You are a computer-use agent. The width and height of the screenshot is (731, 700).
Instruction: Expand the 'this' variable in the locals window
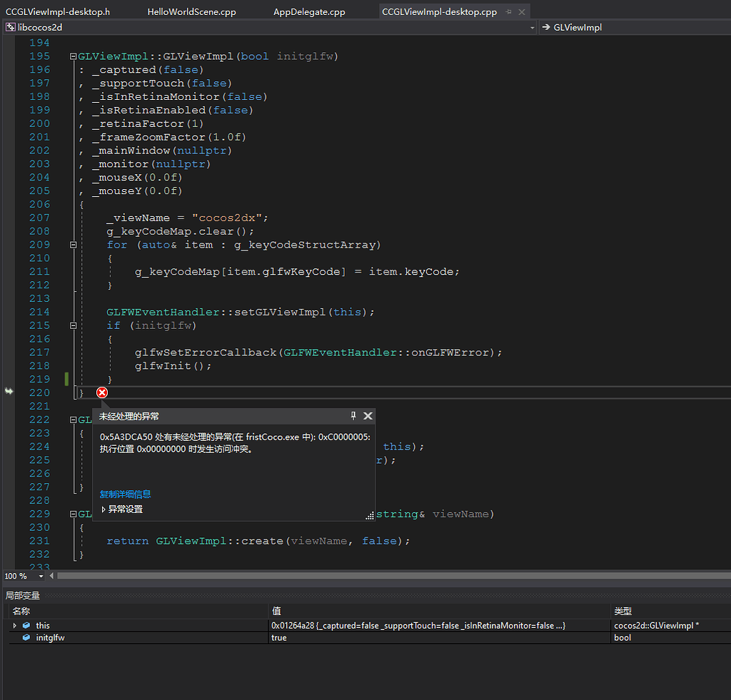(x=16, y=625)
